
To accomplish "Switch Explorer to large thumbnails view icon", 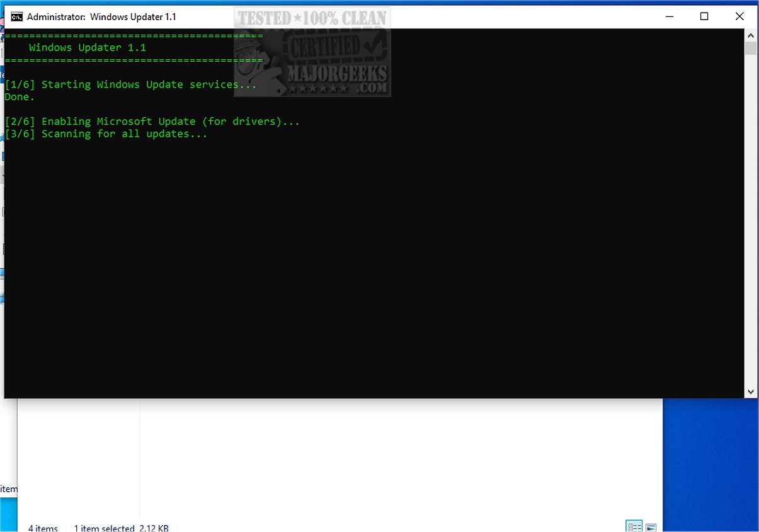I will [x=651, y=527].
